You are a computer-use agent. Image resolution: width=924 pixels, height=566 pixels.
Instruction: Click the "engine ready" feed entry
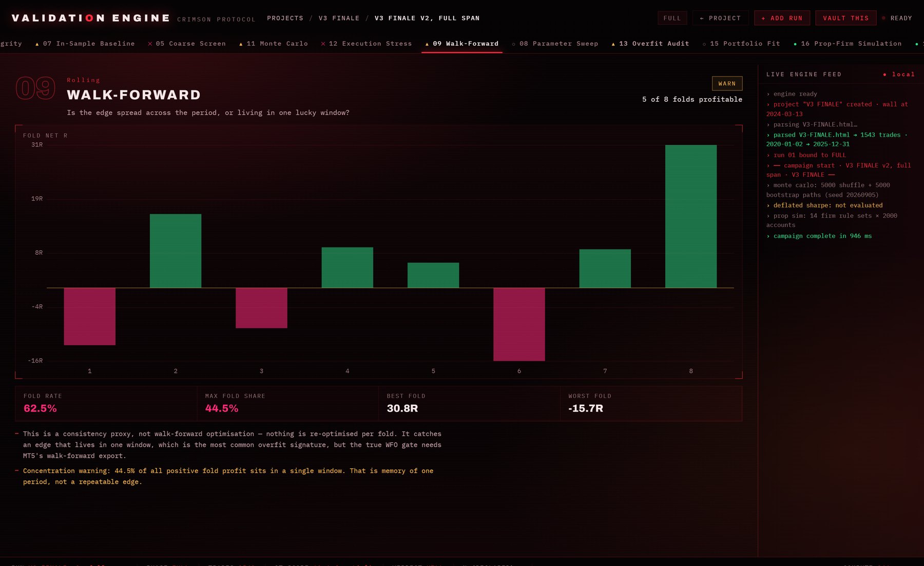(x=792, y=94)
